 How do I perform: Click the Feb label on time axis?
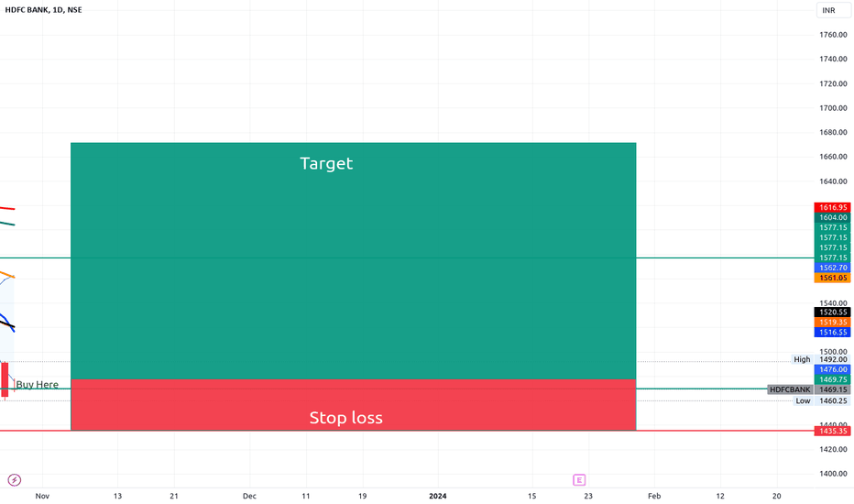pos(653,496)
